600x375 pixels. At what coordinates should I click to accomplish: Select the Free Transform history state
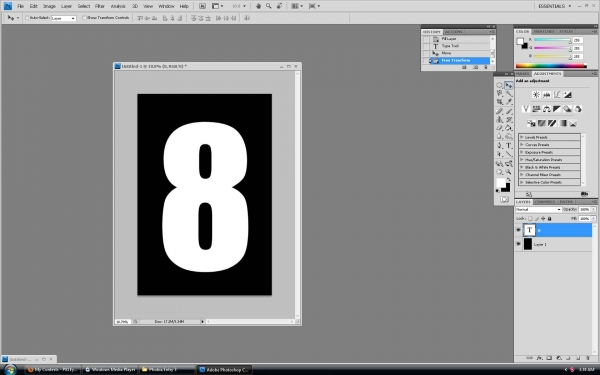(460, 60)
